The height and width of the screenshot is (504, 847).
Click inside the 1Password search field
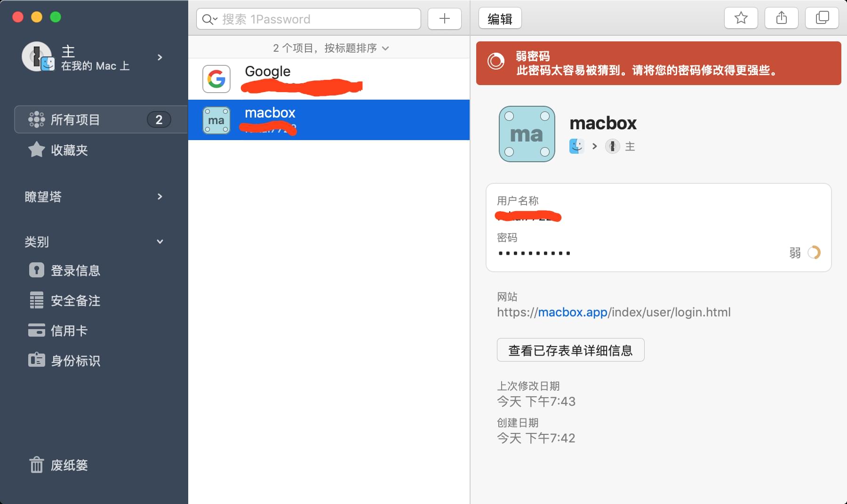pos(309,19)
